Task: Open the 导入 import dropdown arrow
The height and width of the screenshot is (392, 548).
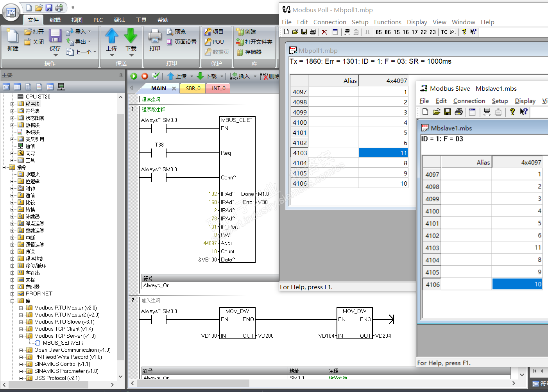Action: (90, 32)
